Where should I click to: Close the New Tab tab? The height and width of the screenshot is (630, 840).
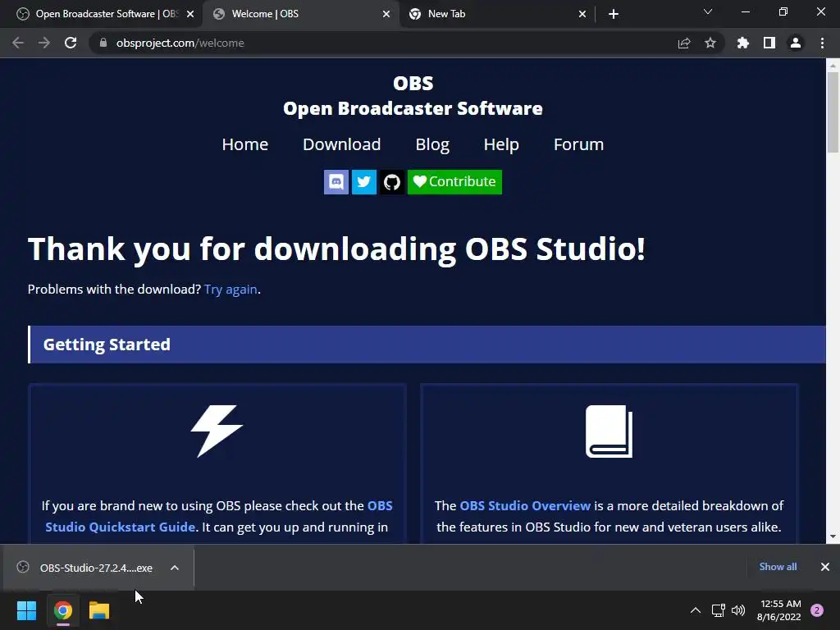tap(582, 14)
